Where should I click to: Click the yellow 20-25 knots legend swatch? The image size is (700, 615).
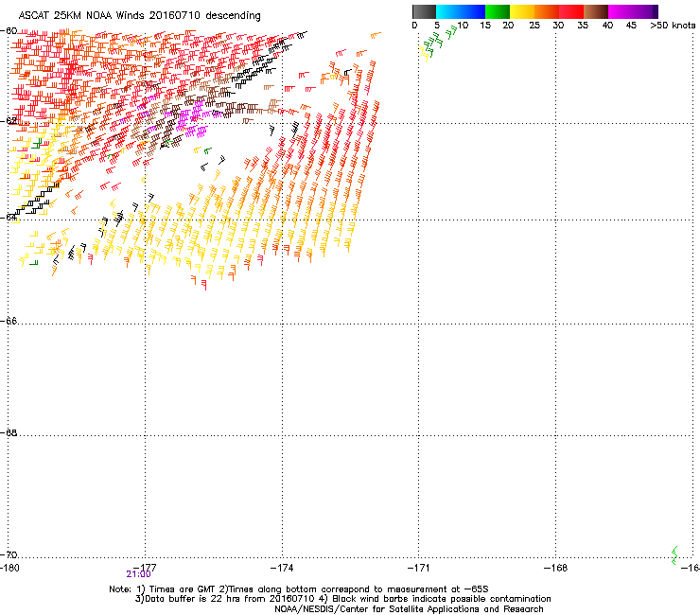tap(522, 11)
